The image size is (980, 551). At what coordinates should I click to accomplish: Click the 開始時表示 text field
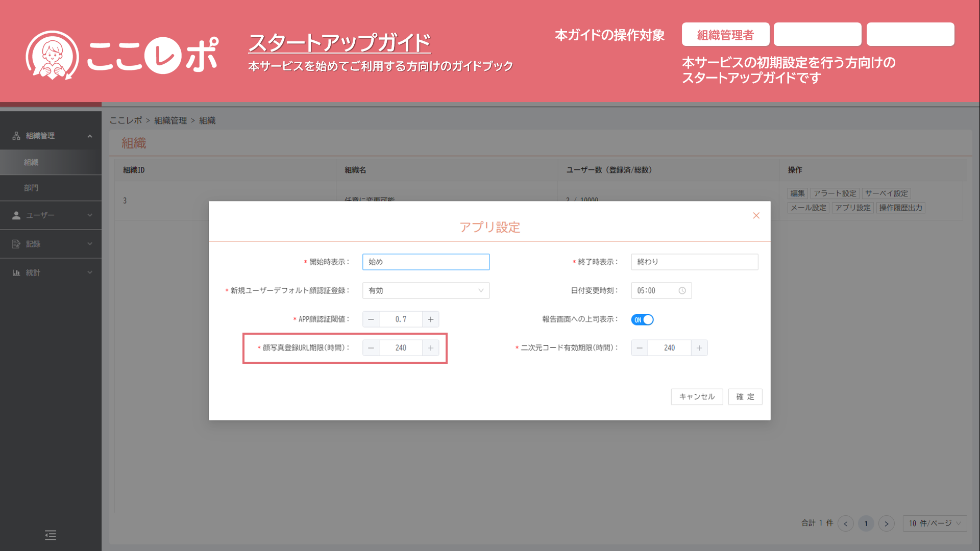coord(426,262)
